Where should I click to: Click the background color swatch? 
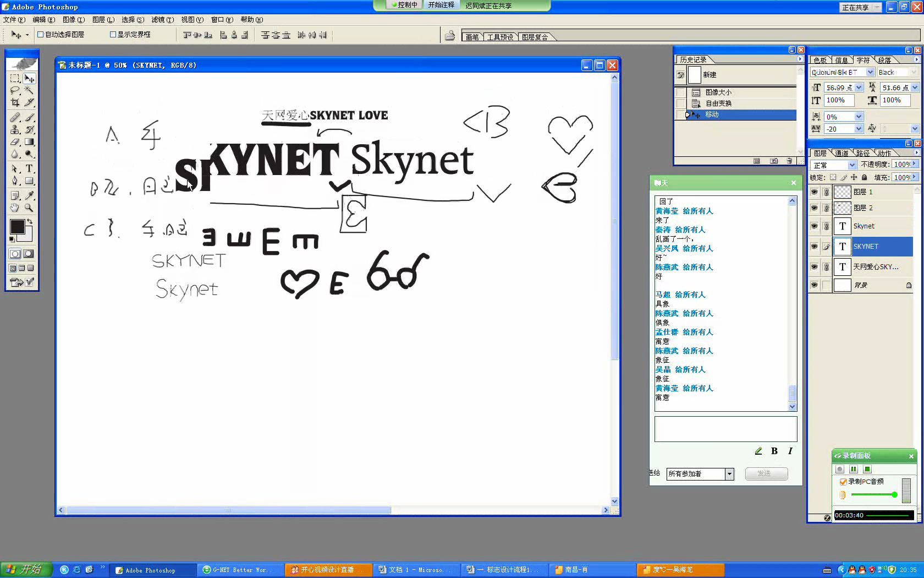(28, 236)
